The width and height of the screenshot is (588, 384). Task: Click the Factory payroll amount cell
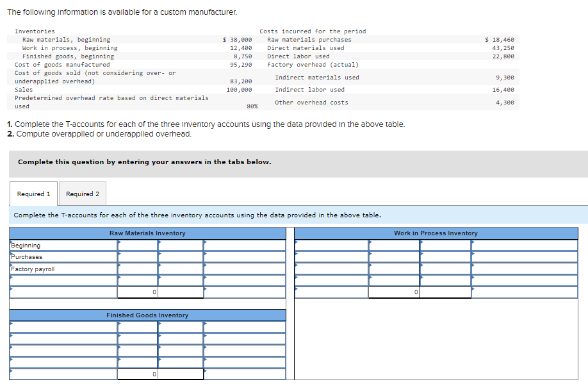138,267
